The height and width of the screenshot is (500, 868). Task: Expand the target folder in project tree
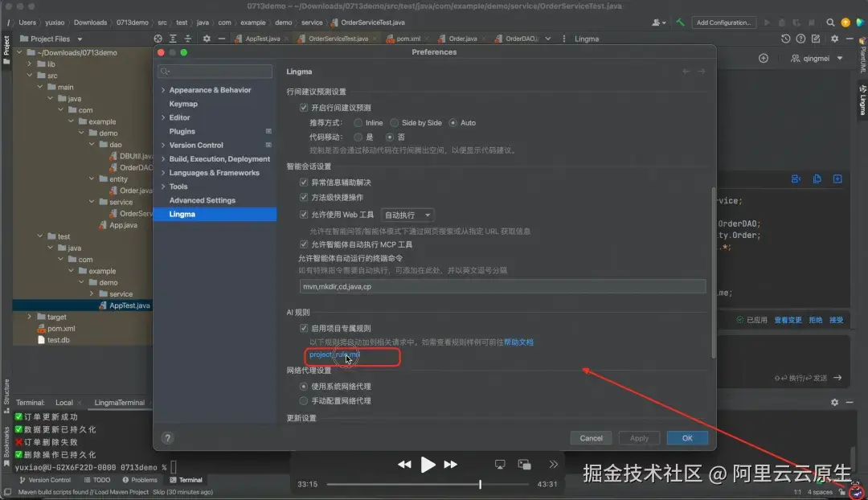(30, 317)
